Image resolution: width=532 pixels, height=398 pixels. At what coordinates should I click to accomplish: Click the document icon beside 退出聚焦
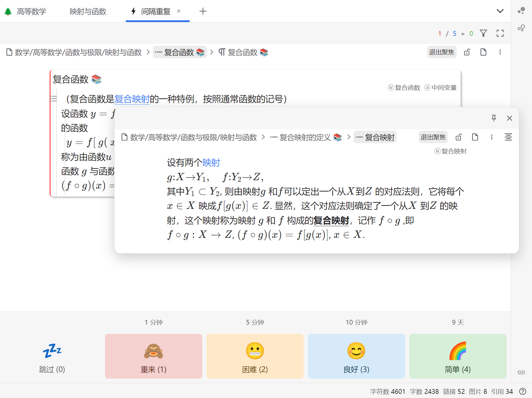483,52
